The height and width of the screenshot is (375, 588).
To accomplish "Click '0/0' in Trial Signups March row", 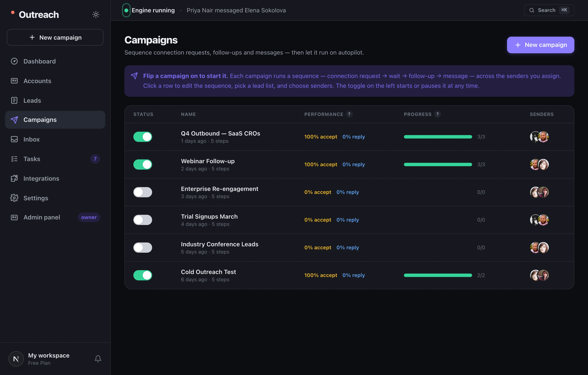I will coord(481,220).
